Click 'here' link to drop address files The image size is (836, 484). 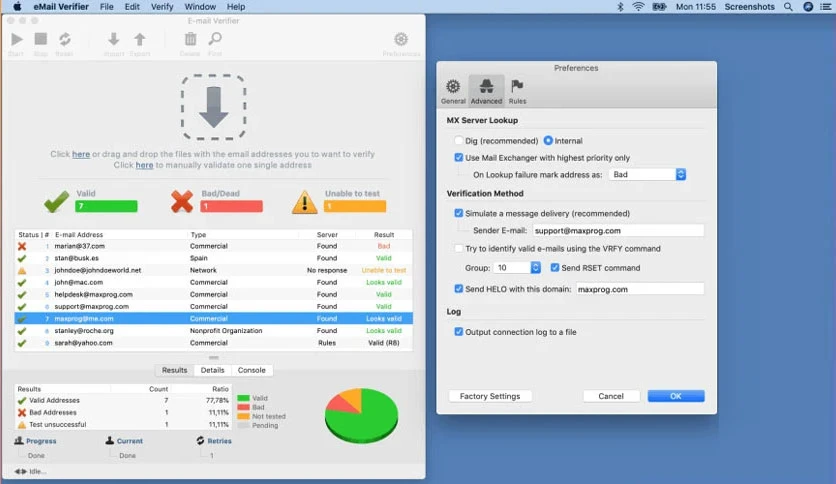click(81, 154)
